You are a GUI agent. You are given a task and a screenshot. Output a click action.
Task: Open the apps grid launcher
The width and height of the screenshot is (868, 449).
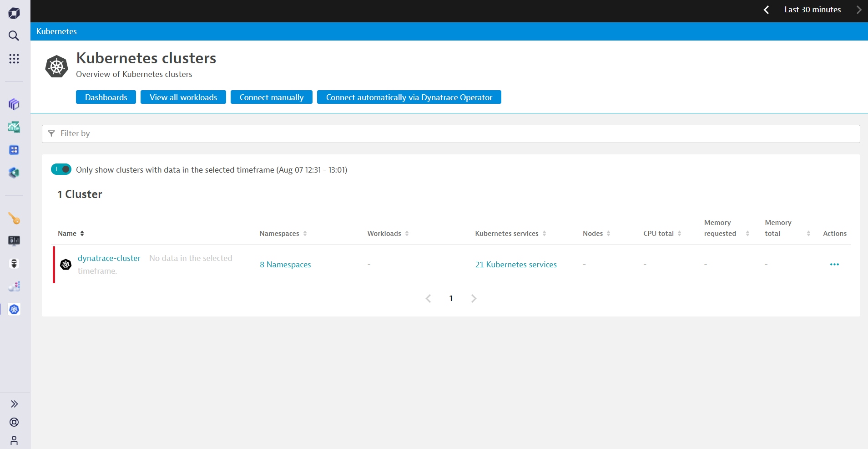click(14, 59)
